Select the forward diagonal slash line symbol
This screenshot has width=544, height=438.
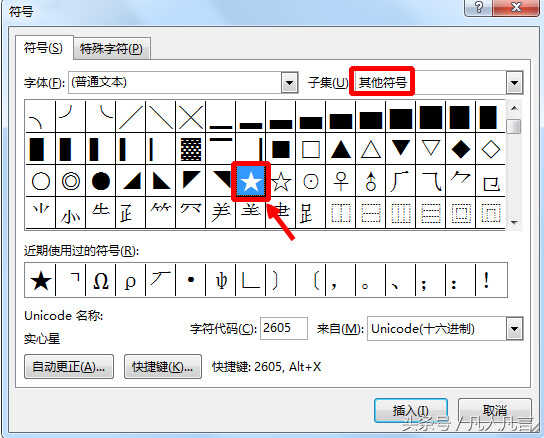130,117
